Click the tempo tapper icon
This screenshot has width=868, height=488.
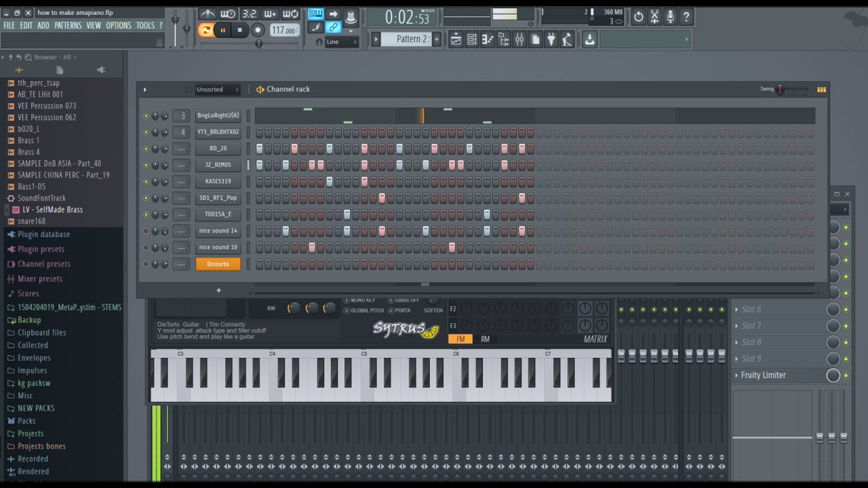click(x=568, y=40)
